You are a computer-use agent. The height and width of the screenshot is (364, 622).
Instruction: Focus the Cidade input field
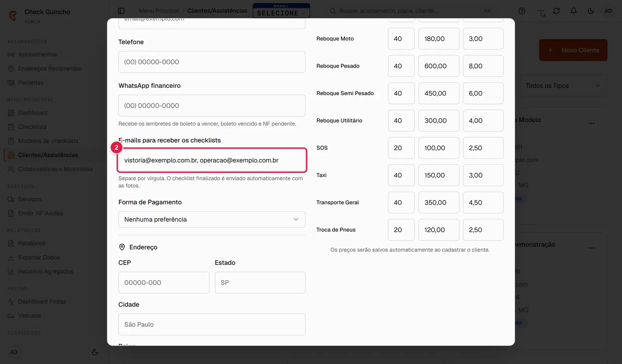pyautogui.click(x=212, y=324)
